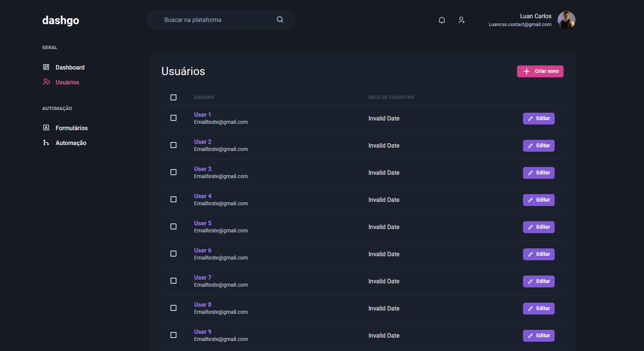644x351 pixels.
Task: Open the User 4 name link
Action: [203, 196]
